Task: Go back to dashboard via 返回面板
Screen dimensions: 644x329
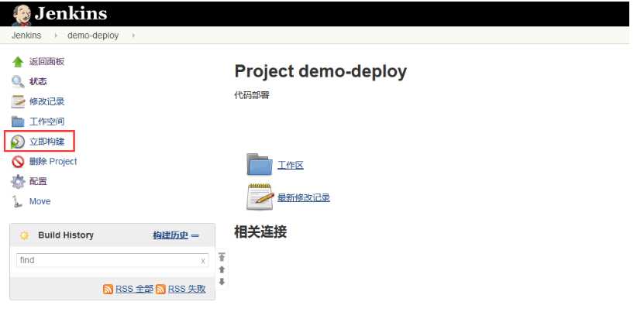Action: [46, 61]
